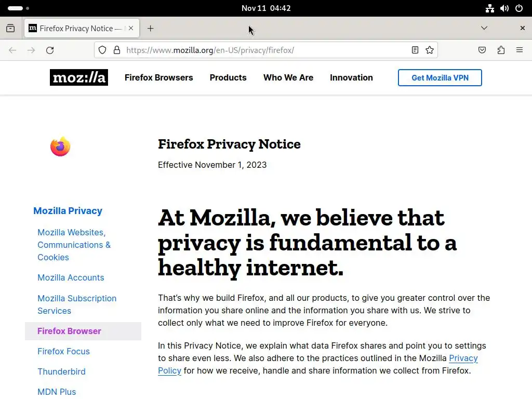Open the Save to Pocket icon

coord(482,50)
